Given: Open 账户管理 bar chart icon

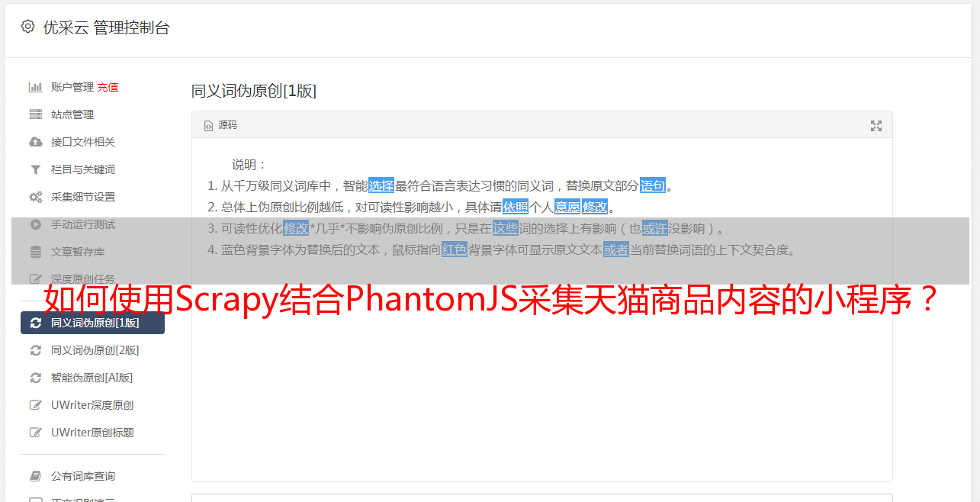Looking at the screenshot, I should click(35, 87).
